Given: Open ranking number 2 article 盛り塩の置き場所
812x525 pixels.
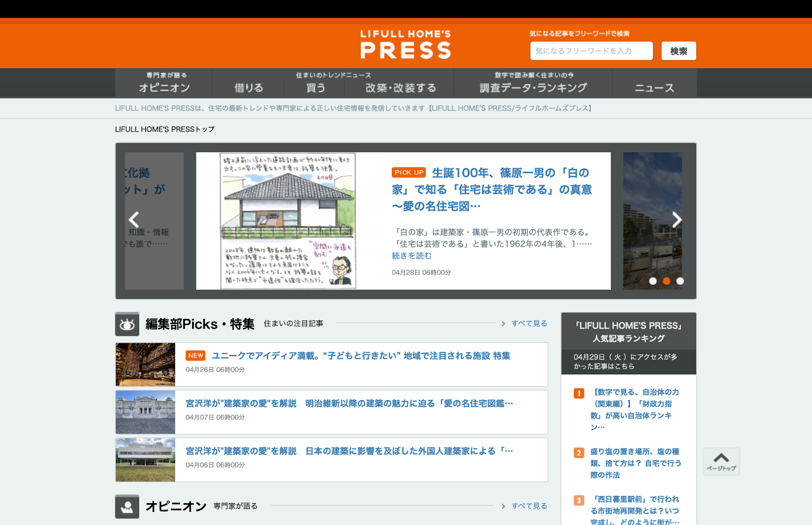Looking at the screenshot, I should click(x=635, y=463).
